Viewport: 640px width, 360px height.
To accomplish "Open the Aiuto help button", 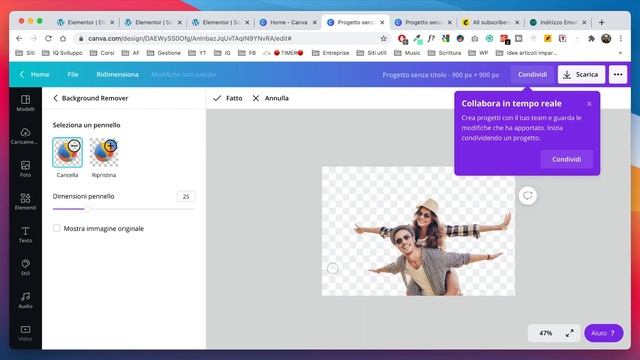I will 603,333.
